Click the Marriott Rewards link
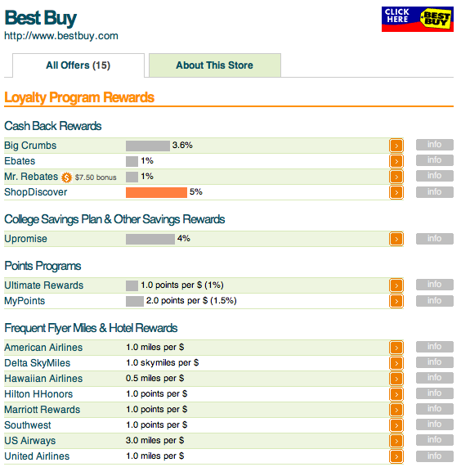 point(43,410)
